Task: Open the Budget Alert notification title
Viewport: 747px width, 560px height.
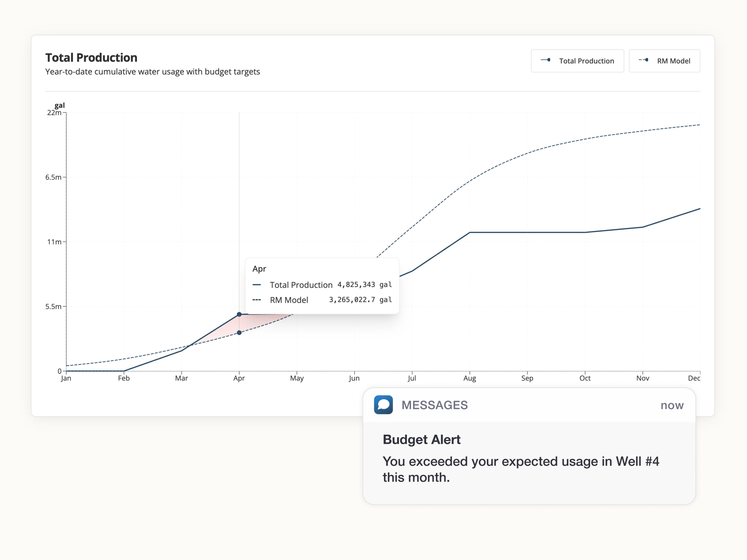Action: click(422, 440)
